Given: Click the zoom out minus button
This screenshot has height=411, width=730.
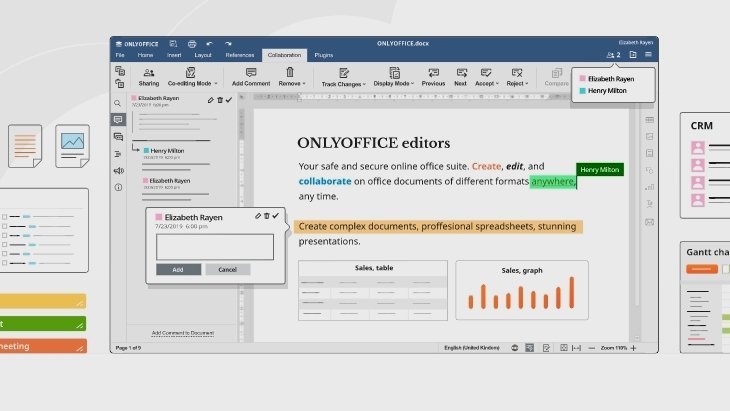Looking at the screenshot, I should 591,348.
